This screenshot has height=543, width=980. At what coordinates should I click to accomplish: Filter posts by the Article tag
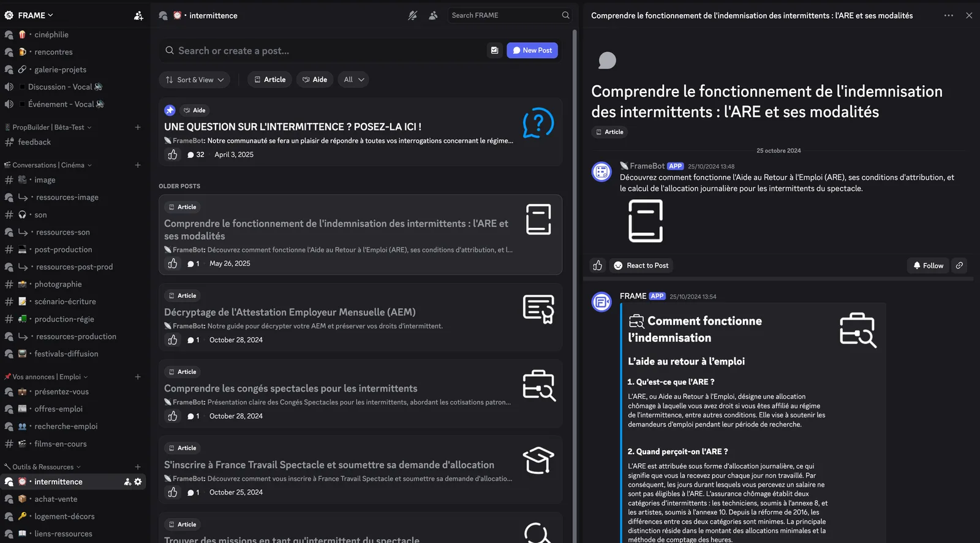pyautogui.click(x=269, y=80)
